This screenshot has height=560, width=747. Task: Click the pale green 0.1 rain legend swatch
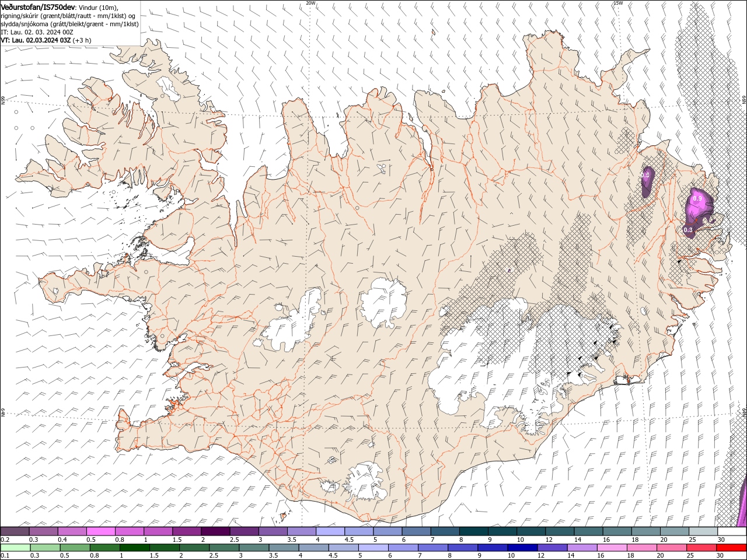16,548
